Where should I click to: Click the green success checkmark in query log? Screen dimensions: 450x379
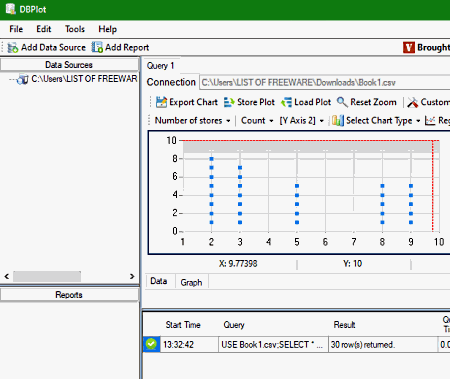click(x=151, y=344)
